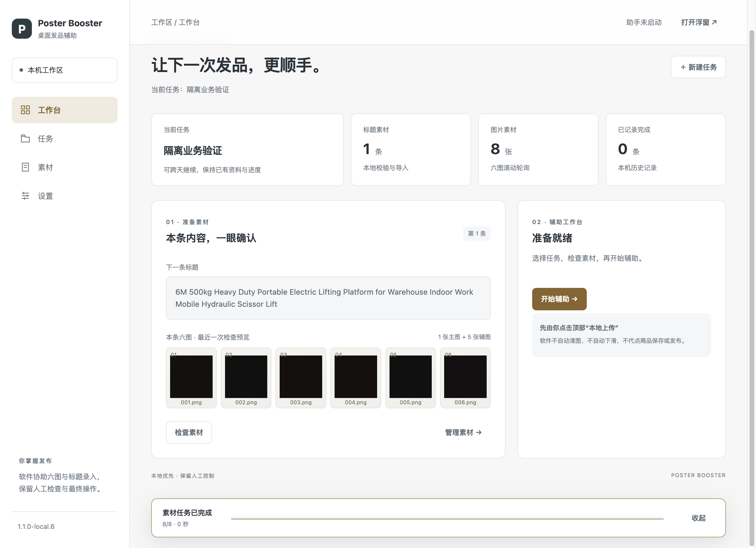The height and width of the screenshot is (548, 756).
Task: Click the Poster Booster P logo icon
Action: [x=22, y=29]
